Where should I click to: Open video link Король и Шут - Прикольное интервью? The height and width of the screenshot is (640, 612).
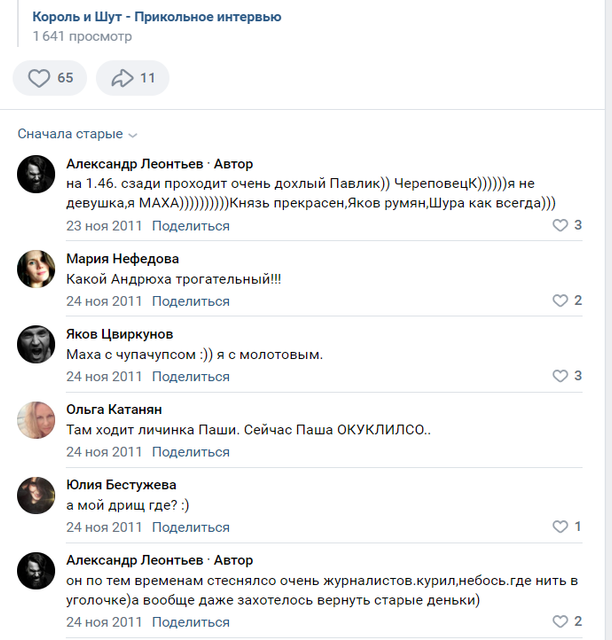point(157,17)
